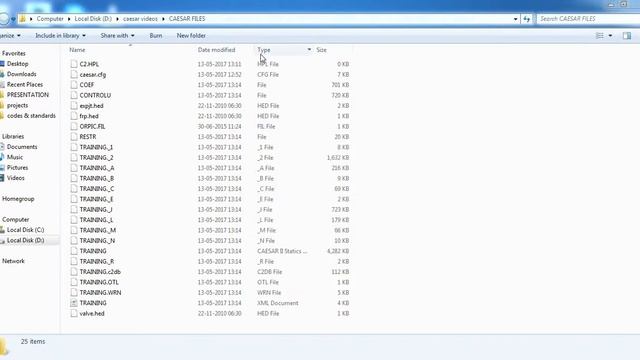Open the Type column filter dropdown
The height and width of the screenshot is (360, 640).
coord(309,50)
